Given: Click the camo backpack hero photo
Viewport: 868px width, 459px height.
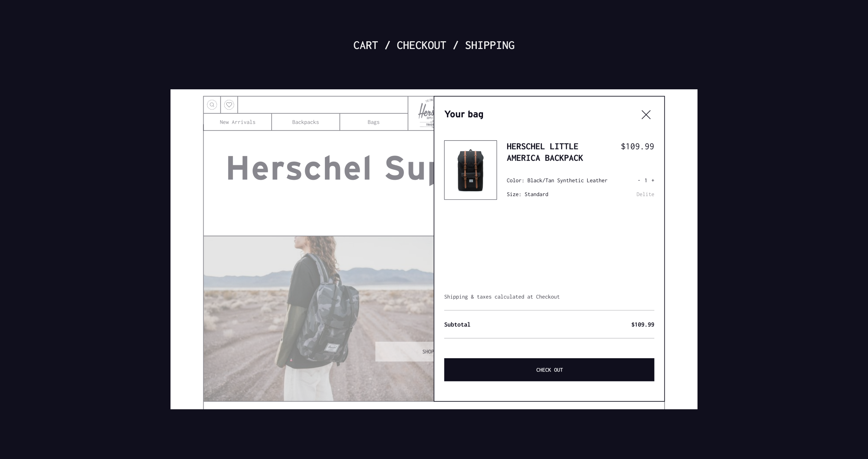Looking at the screenshot, I should [x=318, y=319].
